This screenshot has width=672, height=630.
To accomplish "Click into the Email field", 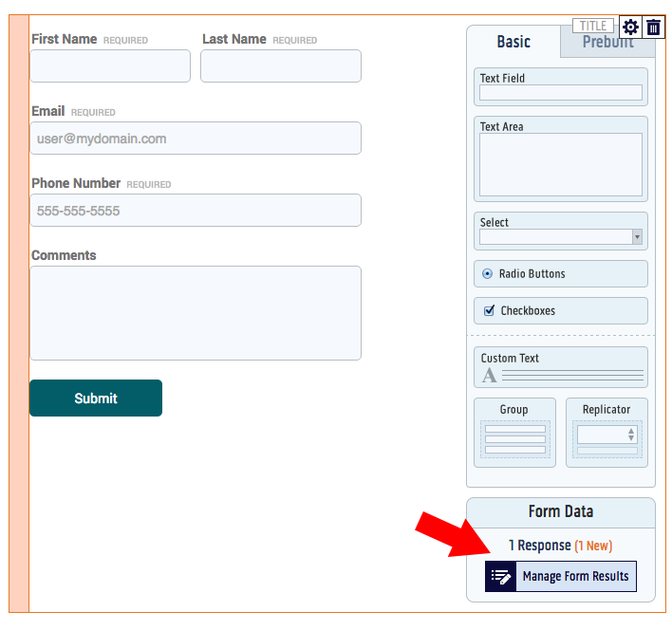I will [196, 139].
